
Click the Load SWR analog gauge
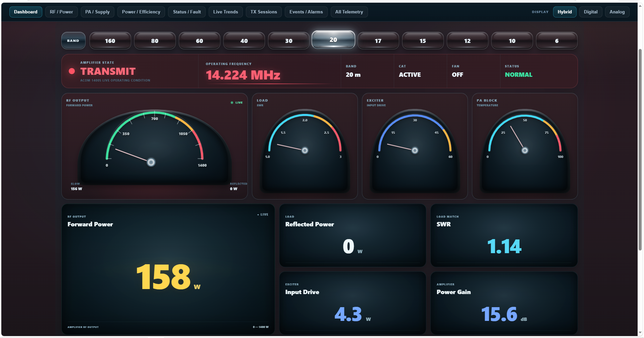305,150
